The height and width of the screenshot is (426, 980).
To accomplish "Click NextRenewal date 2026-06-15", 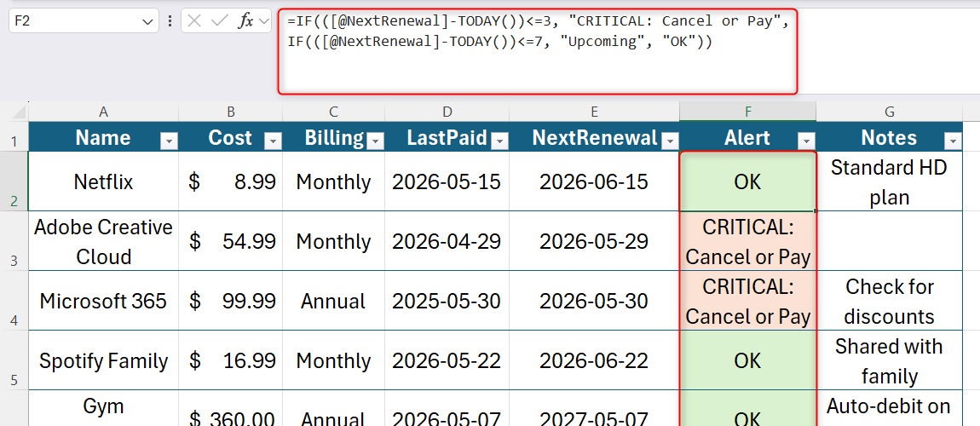I will (594, 181).
